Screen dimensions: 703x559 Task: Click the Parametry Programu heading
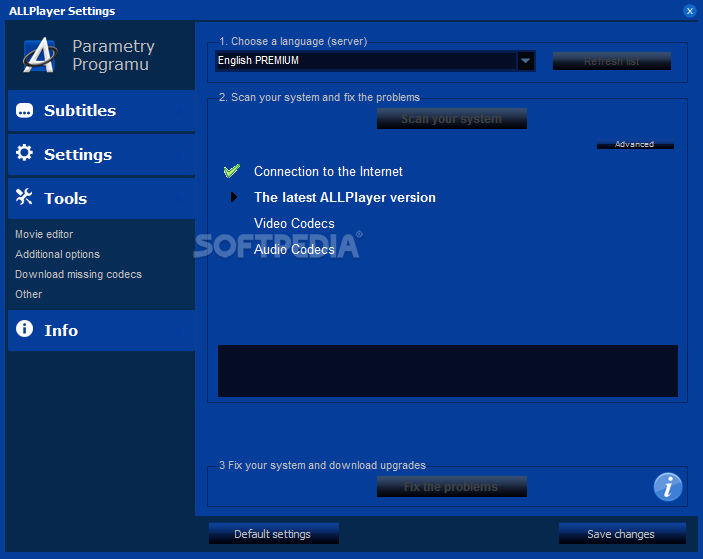point(113,55)
